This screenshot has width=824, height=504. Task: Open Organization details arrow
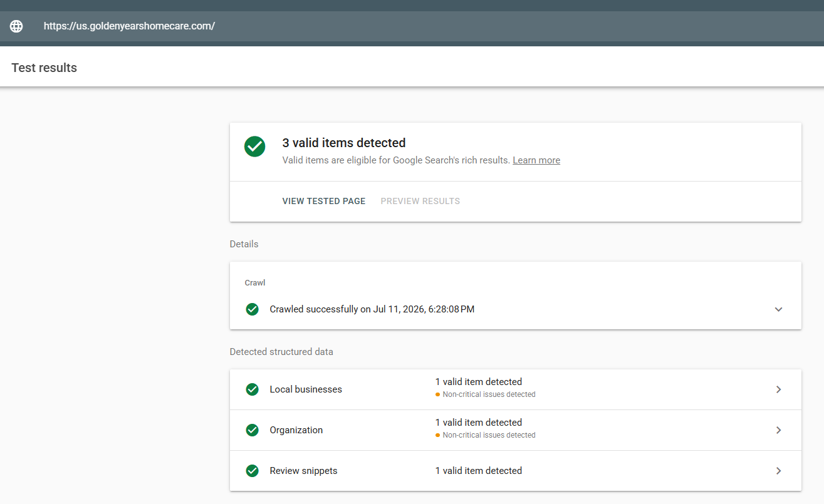click(778, 430)
